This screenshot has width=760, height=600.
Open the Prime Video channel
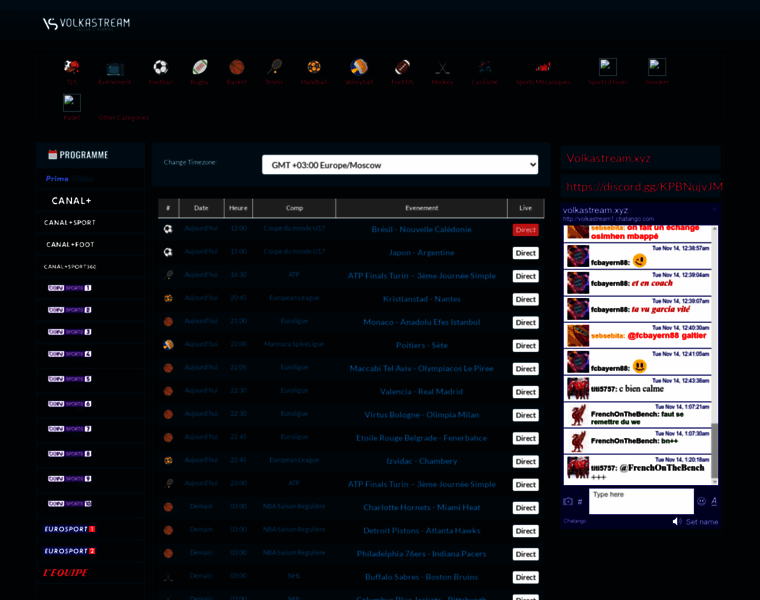click(x=70, y=179)
